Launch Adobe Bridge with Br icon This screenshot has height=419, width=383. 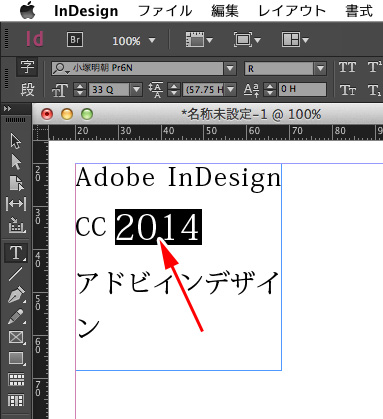pos(75,40)
